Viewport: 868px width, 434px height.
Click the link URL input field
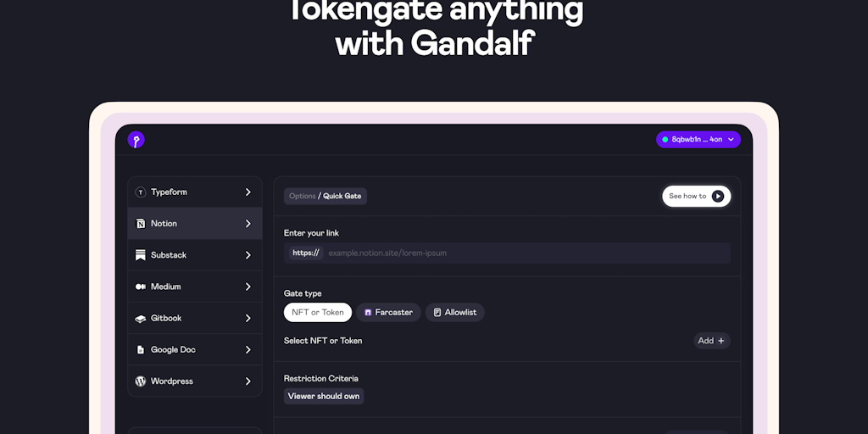click(526, 253)
